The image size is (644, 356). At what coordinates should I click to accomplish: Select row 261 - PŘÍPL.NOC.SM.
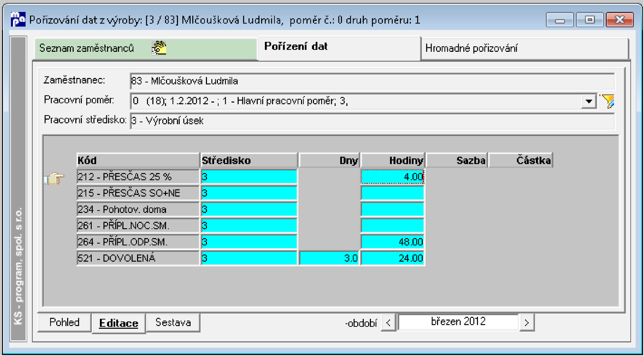coord(138,226)
